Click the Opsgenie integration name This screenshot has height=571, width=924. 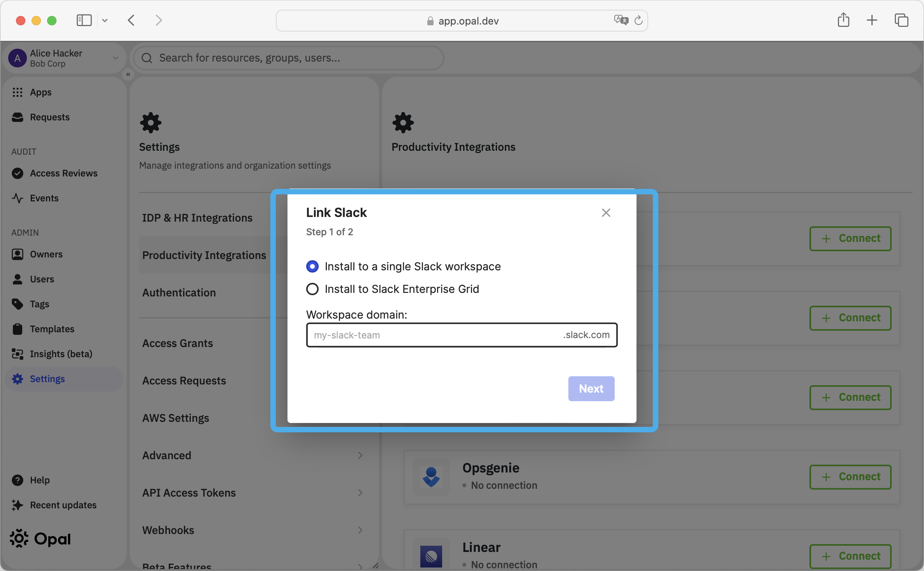pyautogui.click(x=491, y=468)
